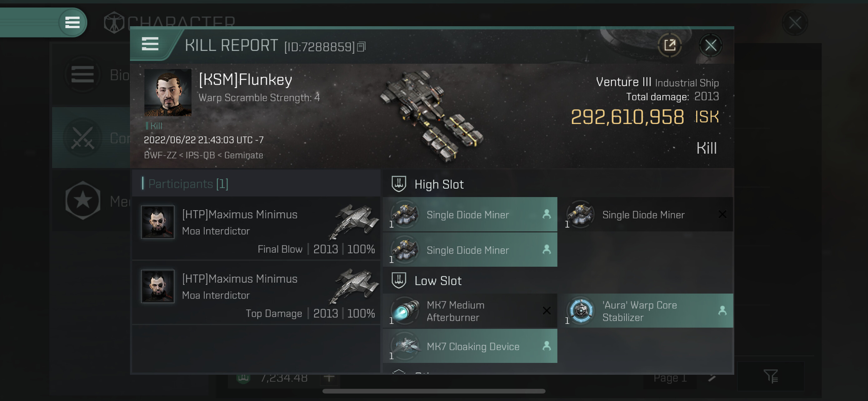Viewport: 868px width, 401px height.
Task: Click the Moa Interdictor Top Damage ship image
Action: coord(353,286)
